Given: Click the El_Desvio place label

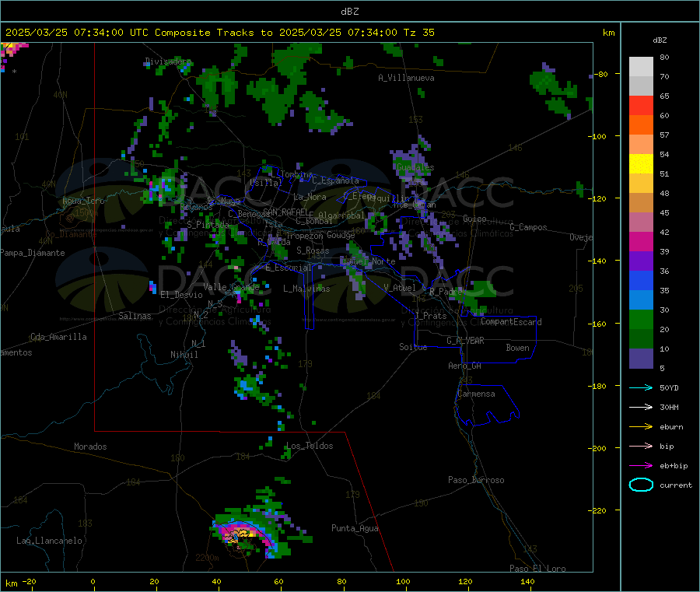Looking at the screenshot, I should coord(182,295).
